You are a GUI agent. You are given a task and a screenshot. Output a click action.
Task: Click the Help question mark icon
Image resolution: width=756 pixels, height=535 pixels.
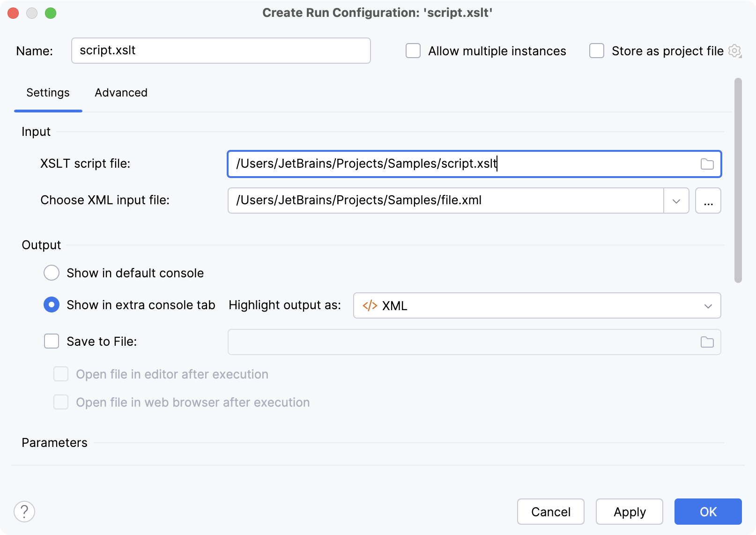[x=25, y=512]
